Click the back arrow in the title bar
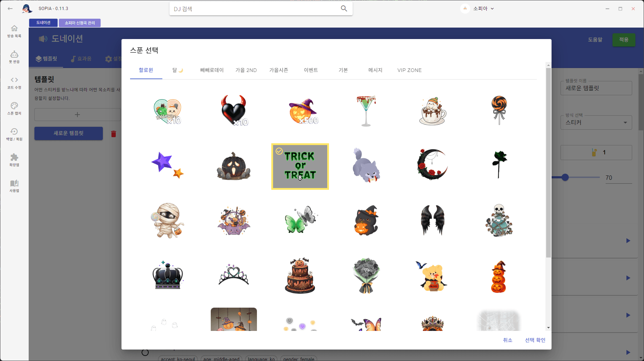This screenshot has width=644, height=361. pos(10,9)
